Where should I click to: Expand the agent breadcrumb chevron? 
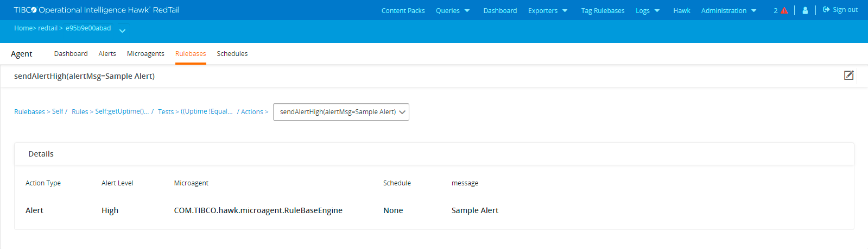pyautogui.click(x=122, y=31)
